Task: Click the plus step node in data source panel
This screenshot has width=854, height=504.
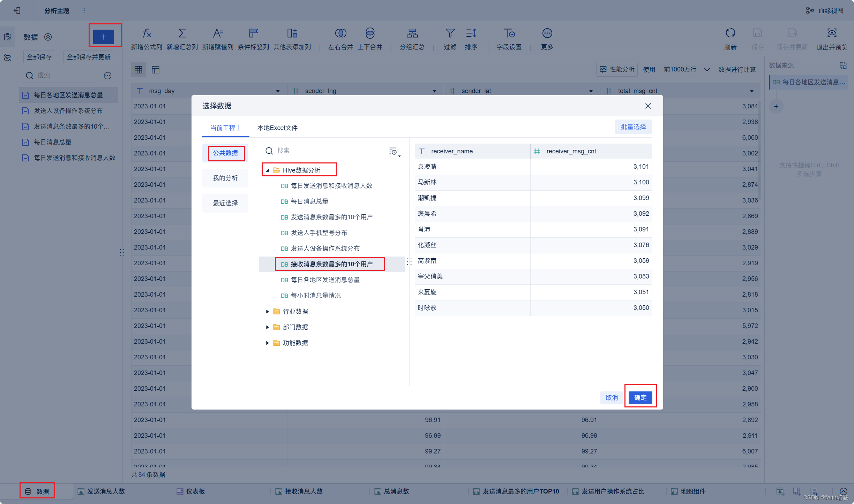Action: (x=776, y=106)
